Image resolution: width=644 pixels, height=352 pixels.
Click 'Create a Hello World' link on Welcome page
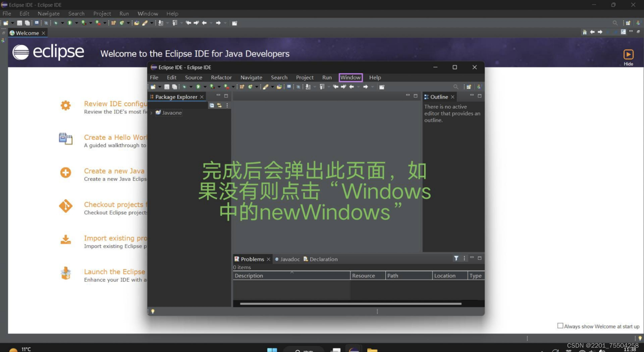coord(116,137)
